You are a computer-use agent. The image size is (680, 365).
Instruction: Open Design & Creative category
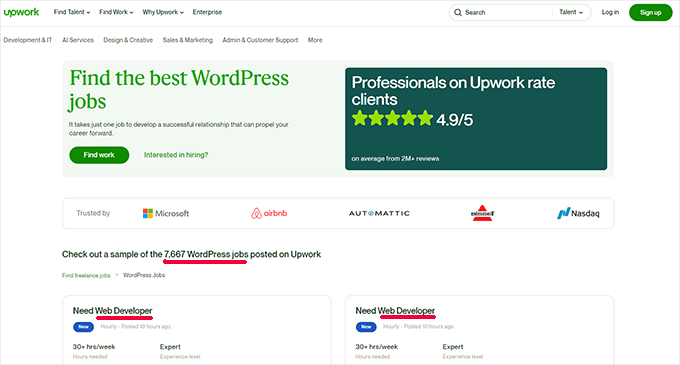(128, 40)
